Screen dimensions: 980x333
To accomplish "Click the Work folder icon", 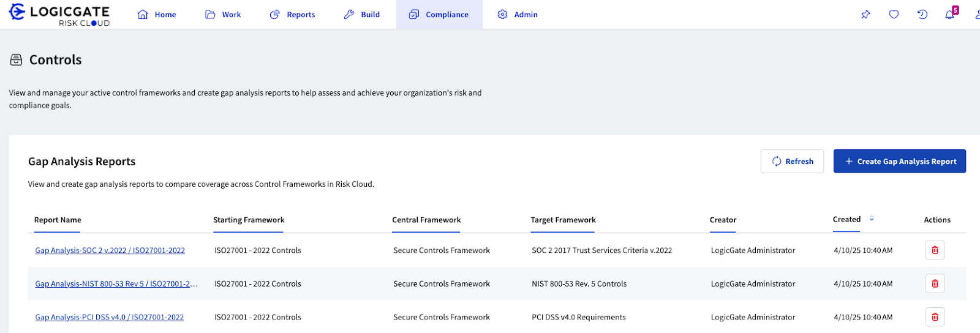I will pos(210,15).
